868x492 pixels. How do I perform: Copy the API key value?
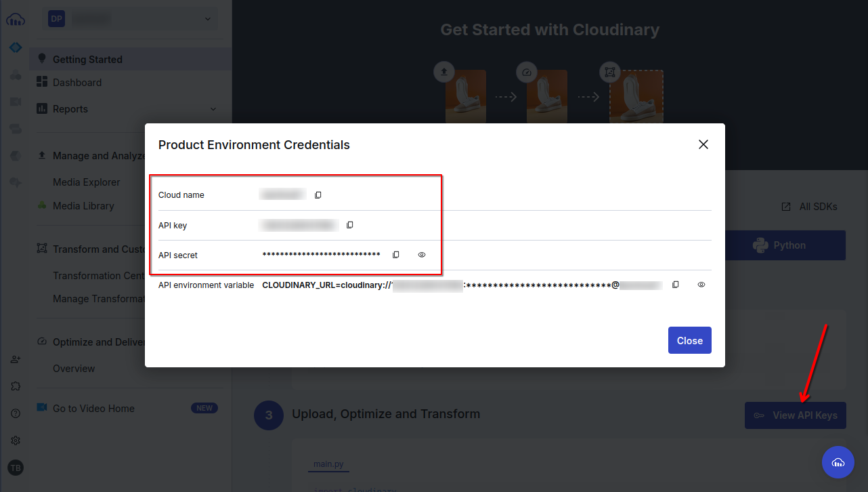[x=350, y=225]
